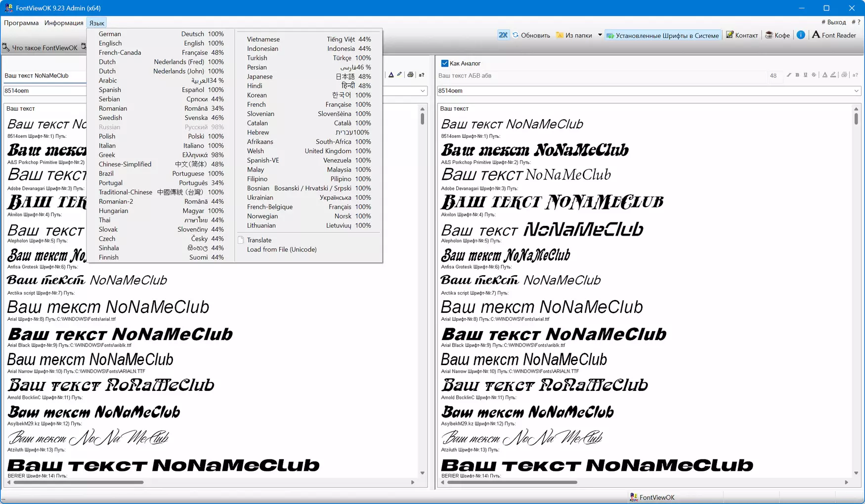Click the bold icon in right panel

coord(797,75)
